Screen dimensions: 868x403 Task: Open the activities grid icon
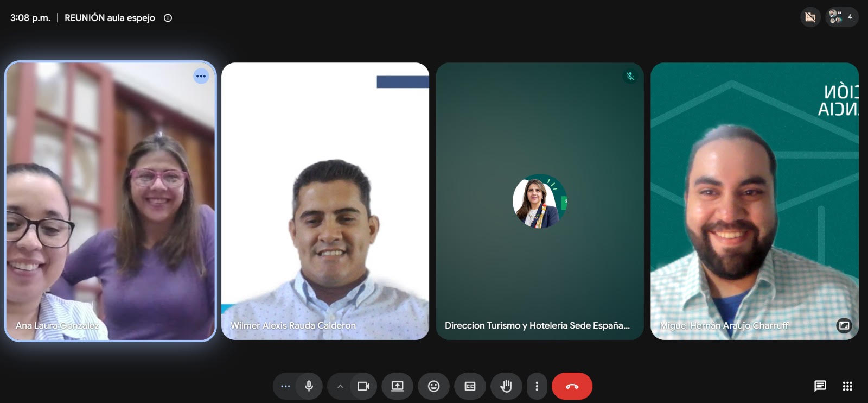click(x=847, y=386)
